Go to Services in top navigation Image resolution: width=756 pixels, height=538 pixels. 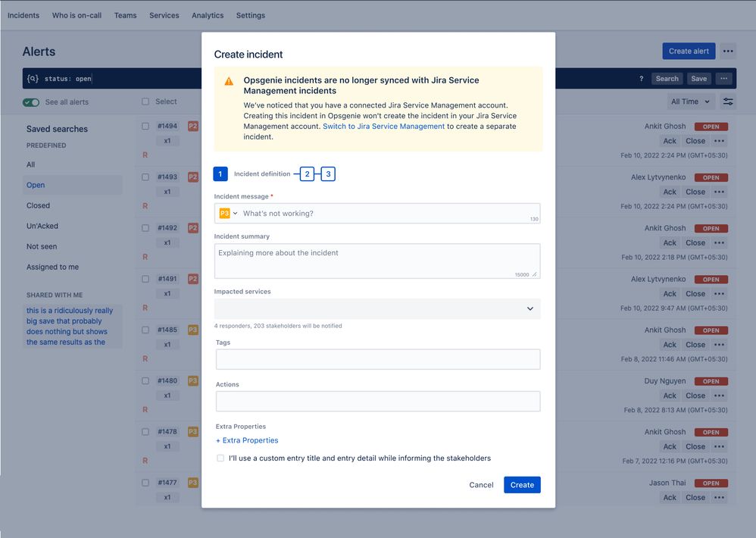pos(164,15)
